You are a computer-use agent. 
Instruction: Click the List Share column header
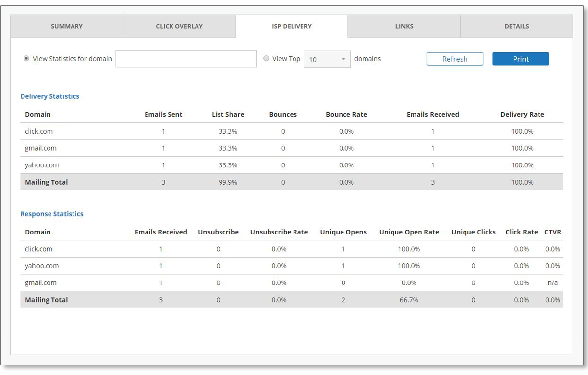coord(228,114)
